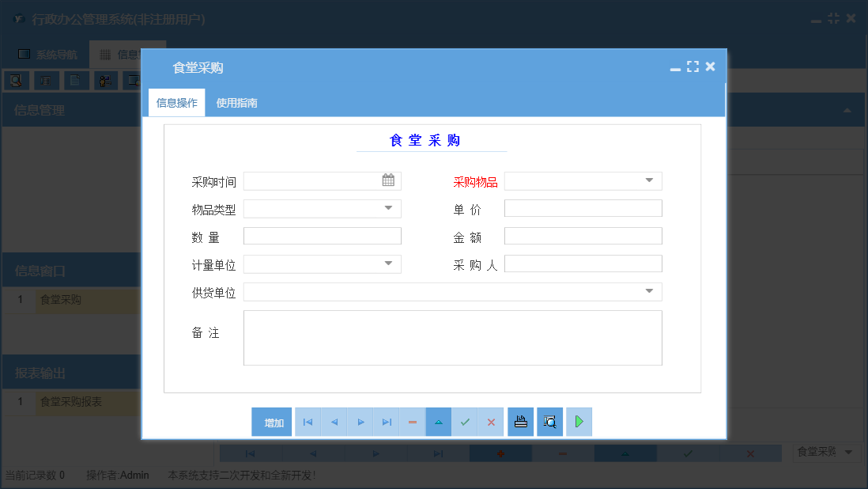Click minus delete icon in background bottom toolbar

click(x=562, y=453)
